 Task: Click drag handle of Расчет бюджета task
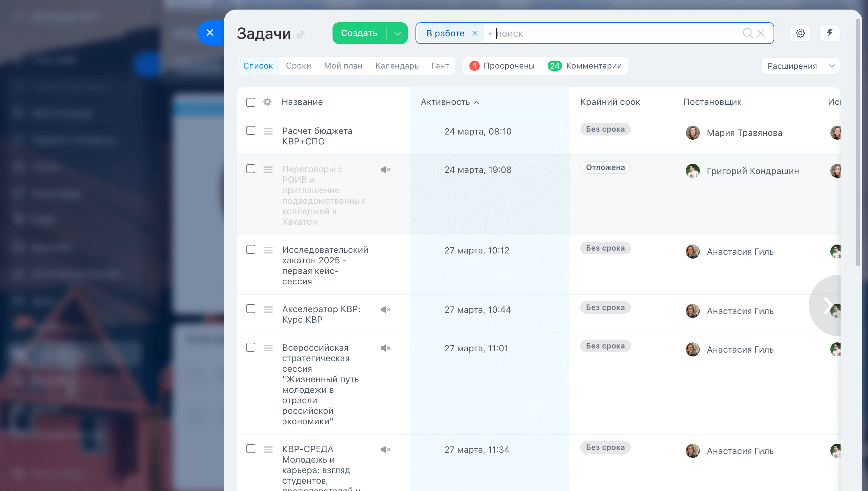pos(268,131)
